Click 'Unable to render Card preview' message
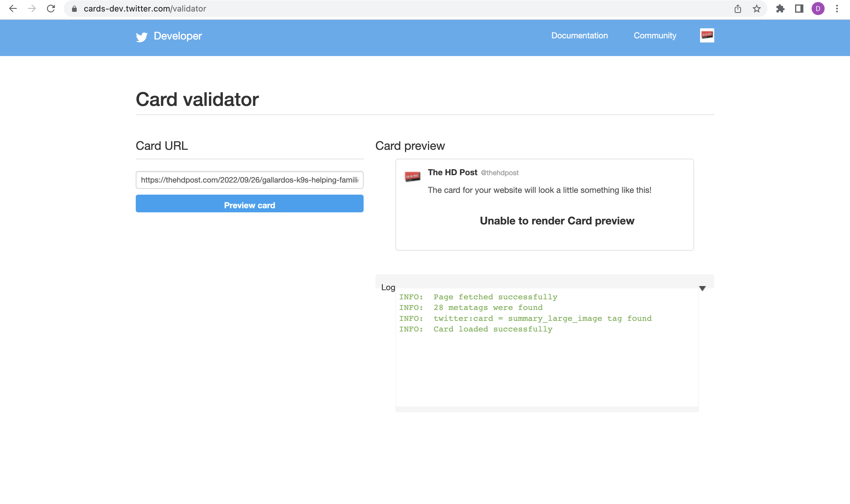The width and height of the screenshot is (850, 504). pos(557,221)
